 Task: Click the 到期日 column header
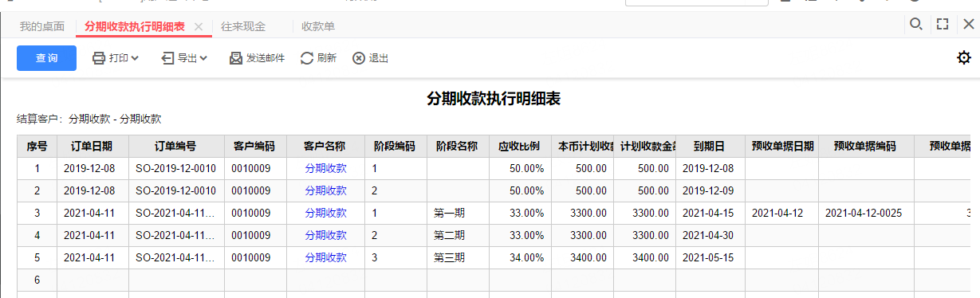click(x=709, y=147)
